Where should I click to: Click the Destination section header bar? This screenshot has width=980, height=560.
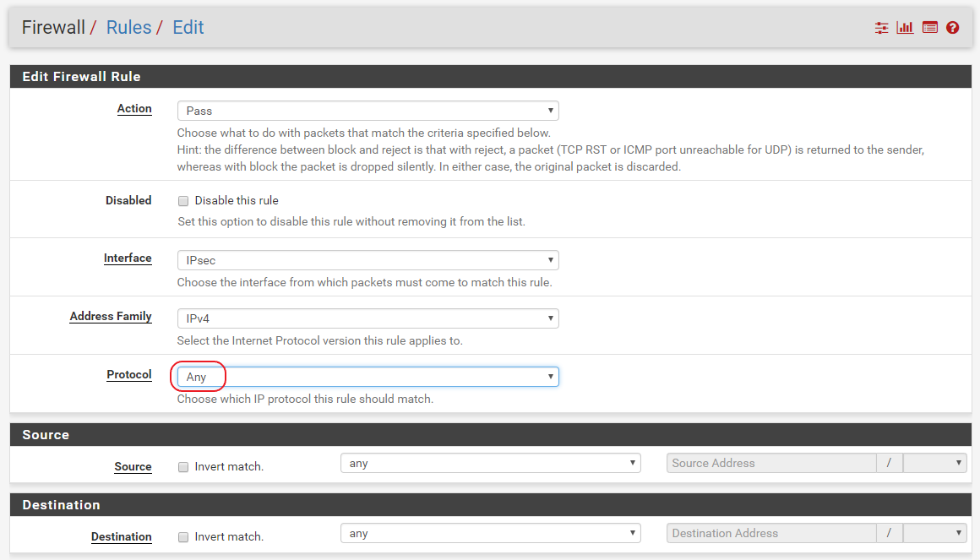pyautogui.click(x=491, y=504)
